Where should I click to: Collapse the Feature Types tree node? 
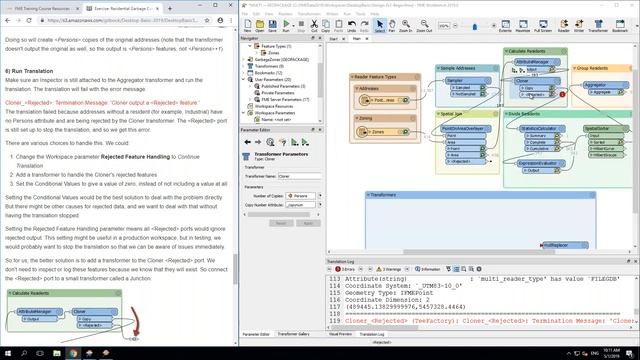(x=250, y=46)
